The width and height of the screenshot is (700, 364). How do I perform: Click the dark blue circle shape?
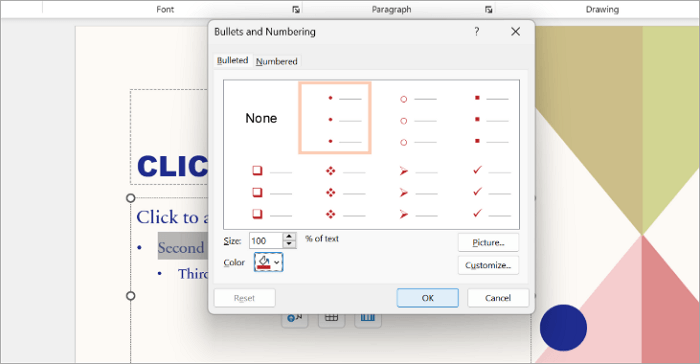pyautogui.click(x=563, y=327)
